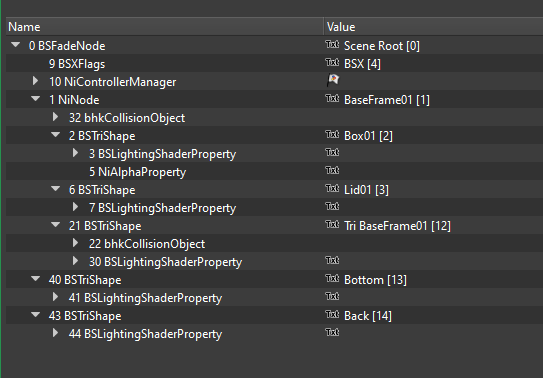Select the 32 bhkCollisionObject block
Image resolution: width=543 pixels, height=378 pixels.
127,118
